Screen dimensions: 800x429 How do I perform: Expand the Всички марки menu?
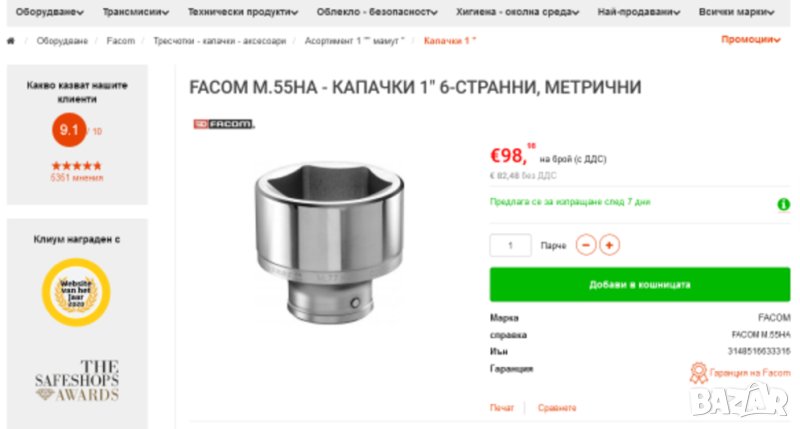[736, 12]
